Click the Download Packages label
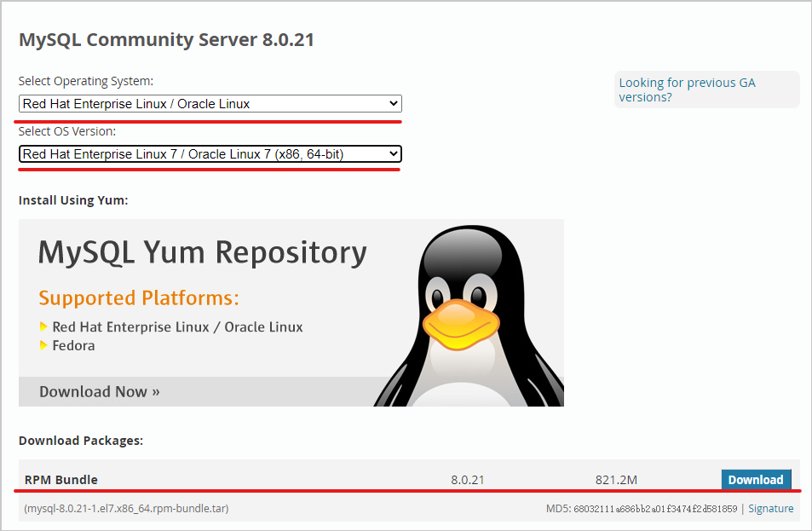 (81, 441)
